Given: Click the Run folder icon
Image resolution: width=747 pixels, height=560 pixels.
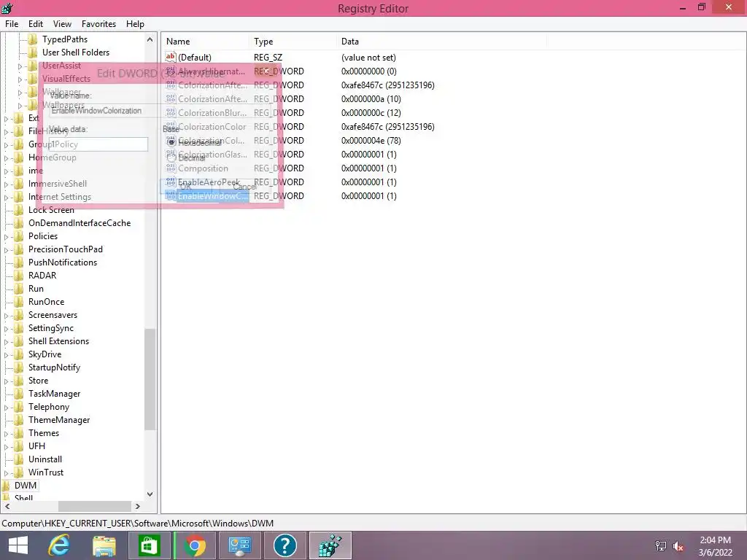Looking at the screenshot, I should (x=18, y=289).
